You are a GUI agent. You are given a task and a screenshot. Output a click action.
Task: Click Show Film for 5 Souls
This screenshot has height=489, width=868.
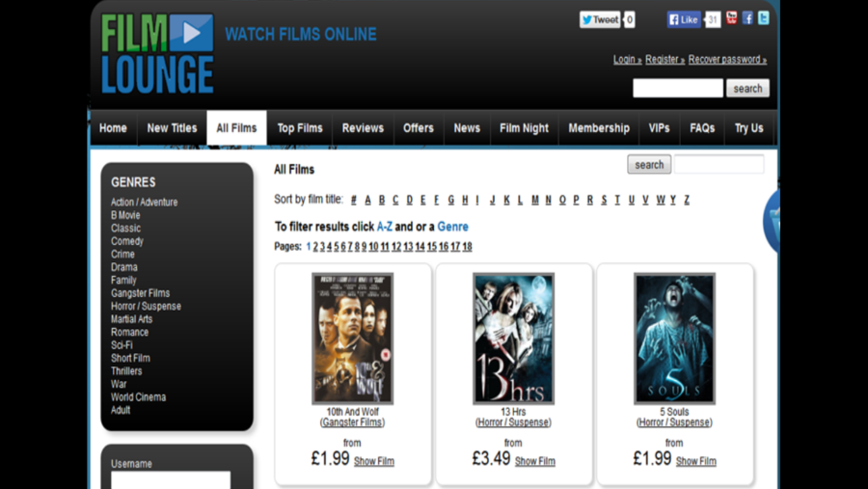pyautogui.click(x=695, y=461)
